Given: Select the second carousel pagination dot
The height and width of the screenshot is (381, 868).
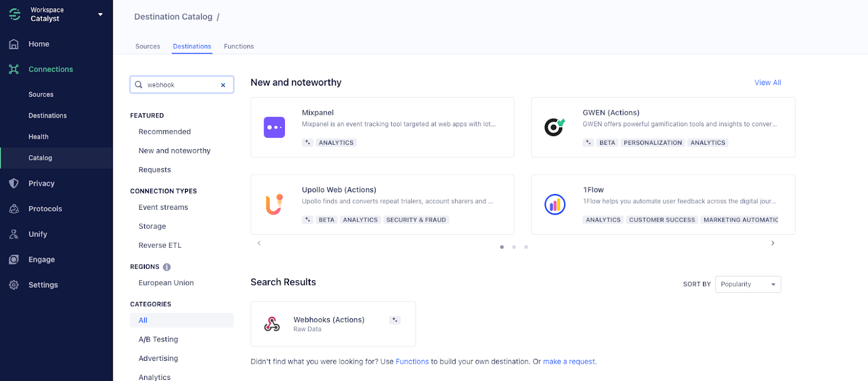Looking at the screenshot, I should 514,247.
